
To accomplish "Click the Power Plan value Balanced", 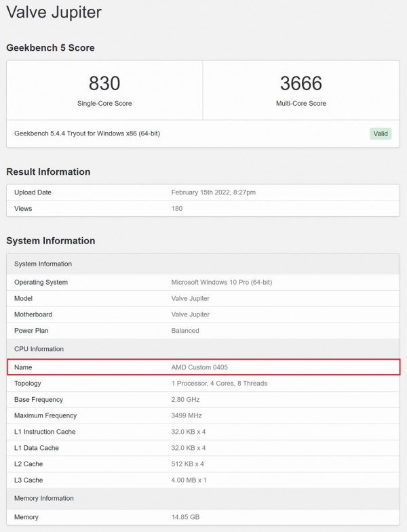I will coord(185,331).
